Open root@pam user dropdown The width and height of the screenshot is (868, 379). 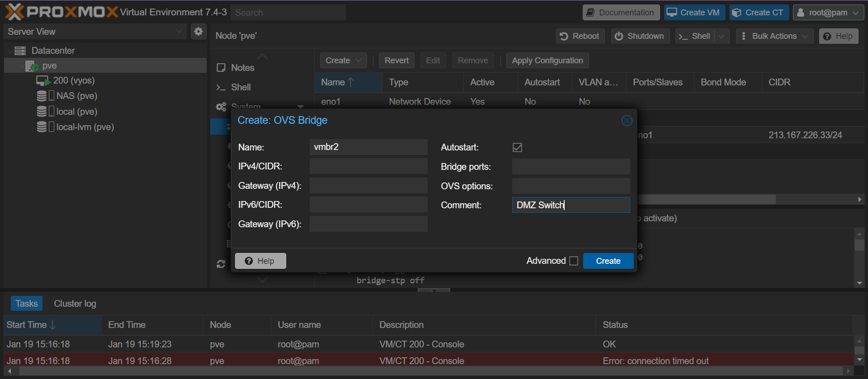tap(855, 13)
